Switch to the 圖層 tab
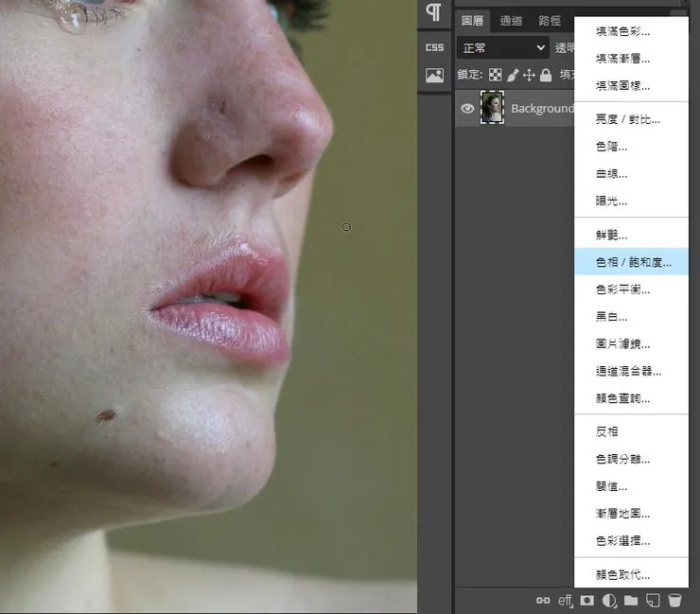This screenshot has width=700, height=614. (472, 21)
